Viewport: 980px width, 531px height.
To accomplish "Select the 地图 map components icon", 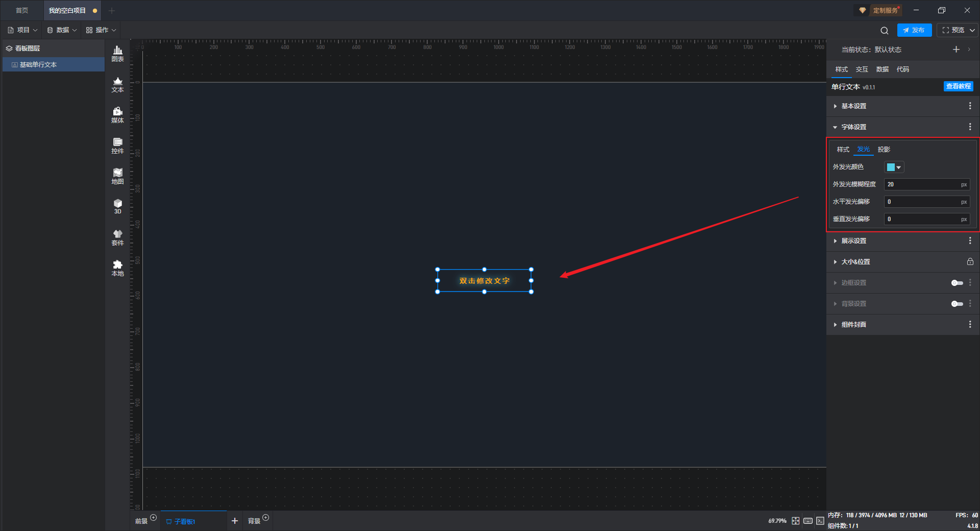I will [117, 176].
